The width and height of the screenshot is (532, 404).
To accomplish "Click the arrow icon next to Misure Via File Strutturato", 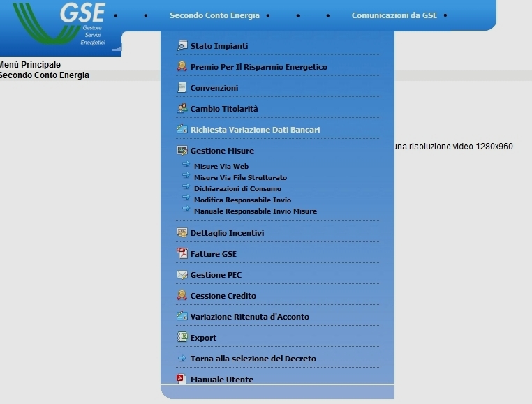I will point(186,175).
